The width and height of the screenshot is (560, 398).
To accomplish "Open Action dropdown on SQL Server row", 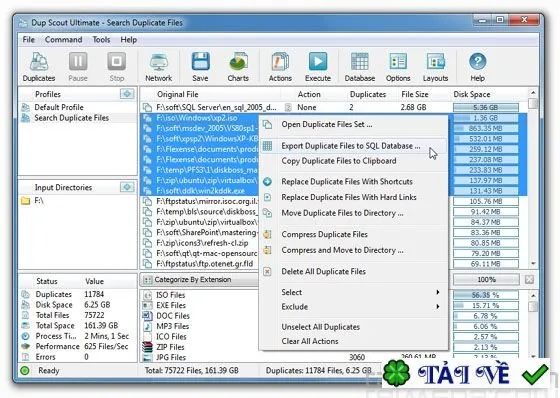I will (288, 107).
